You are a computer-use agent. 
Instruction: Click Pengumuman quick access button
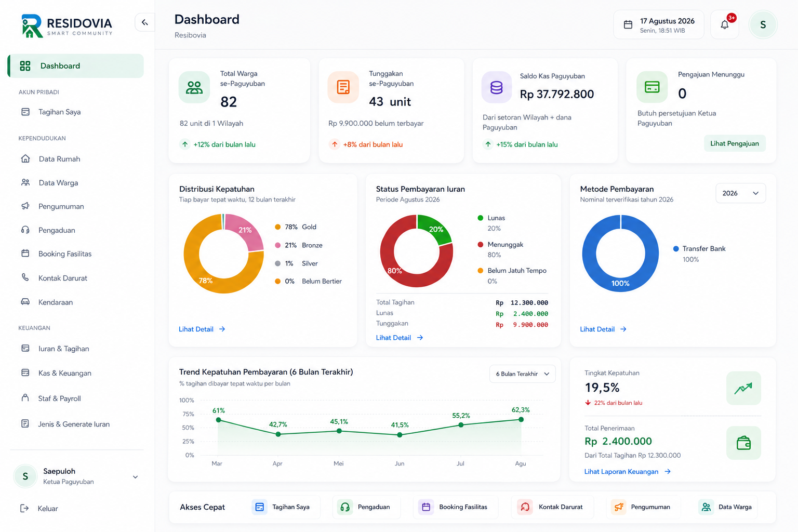click(643, 507)
